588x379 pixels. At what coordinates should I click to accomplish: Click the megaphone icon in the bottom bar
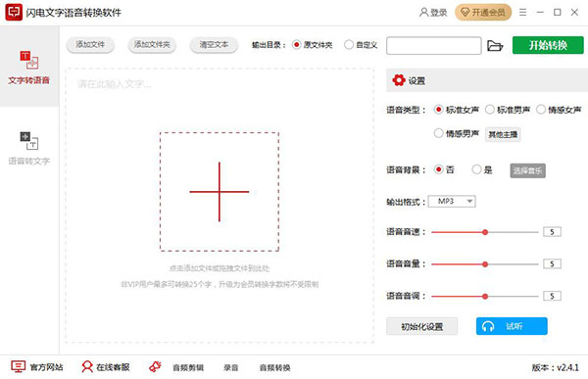tap(155, 366)
